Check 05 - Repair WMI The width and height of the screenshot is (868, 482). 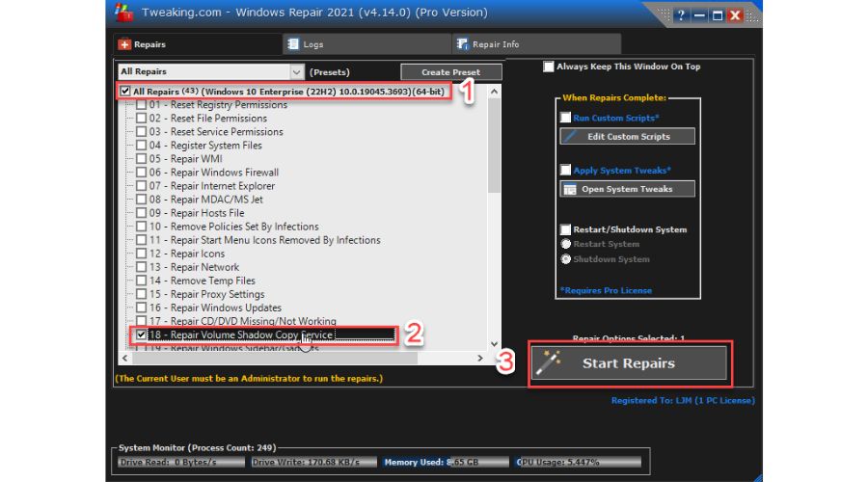click(x=142, y=159)
